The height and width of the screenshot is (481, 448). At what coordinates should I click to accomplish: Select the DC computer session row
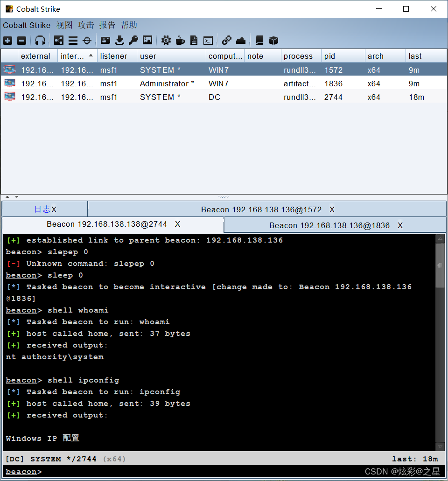pyautogui.click(x=224, y=97)
